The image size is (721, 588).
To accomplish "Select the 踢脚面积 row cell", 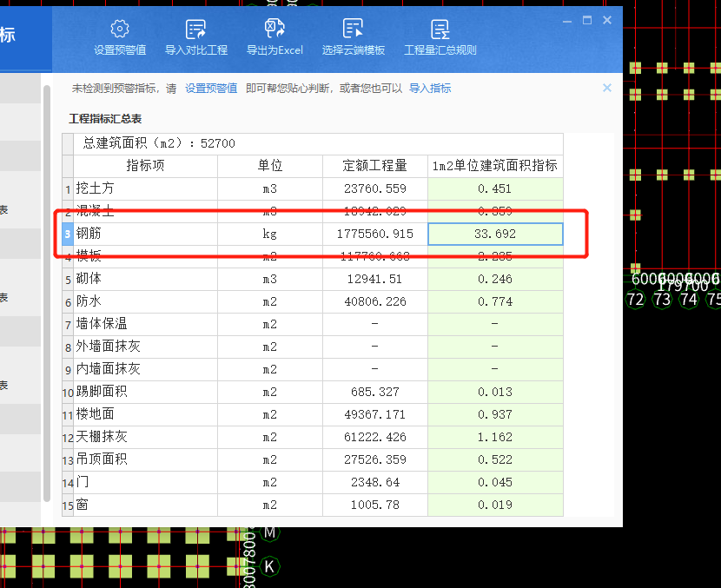I will [145, 392].
